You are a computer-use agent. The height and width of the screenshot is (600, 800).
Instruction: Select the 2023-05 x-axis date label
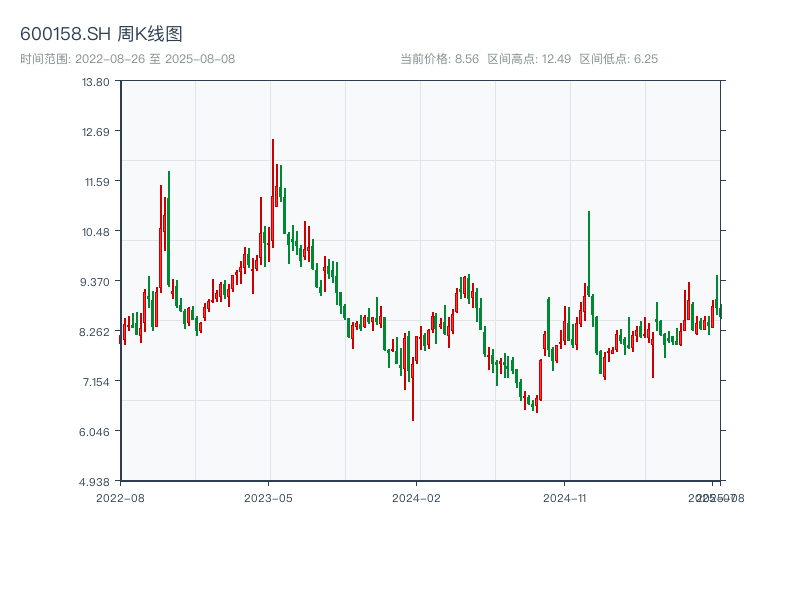tap(268, 497)
